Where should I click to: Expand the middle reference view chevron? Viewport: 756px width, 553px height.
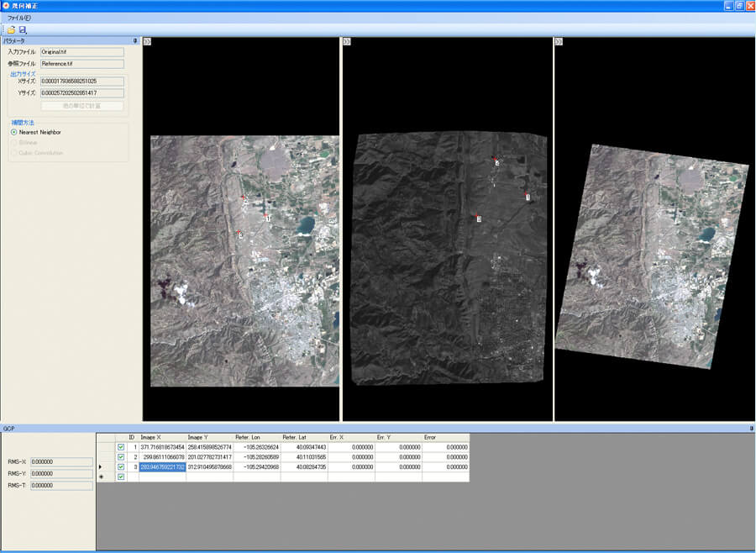[x=347, y=41]
